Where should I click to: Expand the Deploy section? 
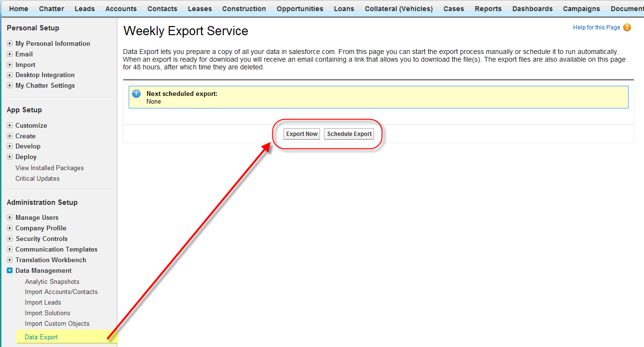click(10, 157)
